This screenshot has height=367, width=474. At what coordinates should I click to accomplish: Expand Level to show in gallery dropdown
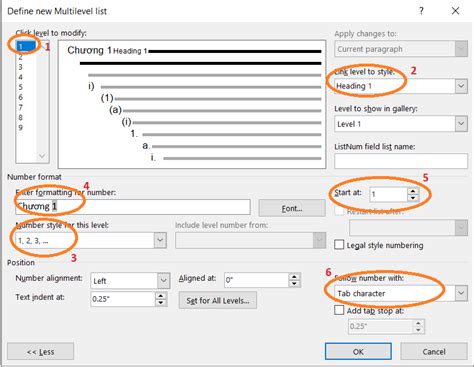click(x=461, y=124)
